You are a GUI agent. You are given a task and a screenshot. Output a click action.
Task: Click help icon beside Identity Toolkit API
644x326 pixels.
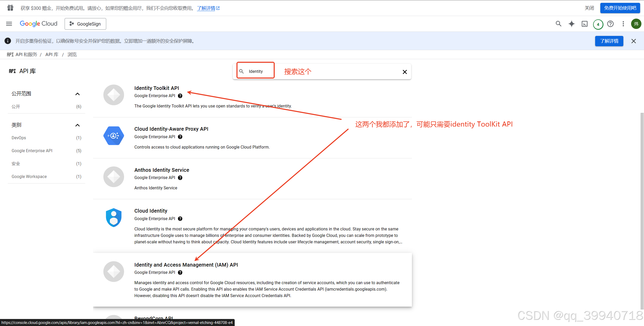click(180, 96)
